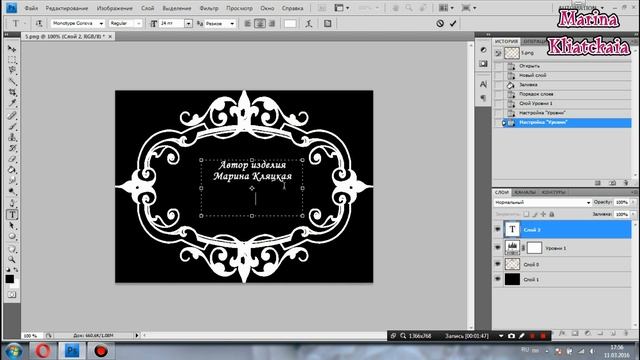Image resolution: width=640 pixels, height=360 pixels.
Task: Delete current state in History panel
Action: click(626, 183)
